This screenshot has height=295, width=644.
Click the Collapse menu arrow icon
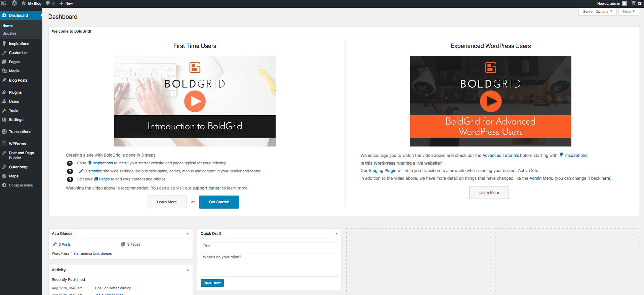[x=4, y=185]
